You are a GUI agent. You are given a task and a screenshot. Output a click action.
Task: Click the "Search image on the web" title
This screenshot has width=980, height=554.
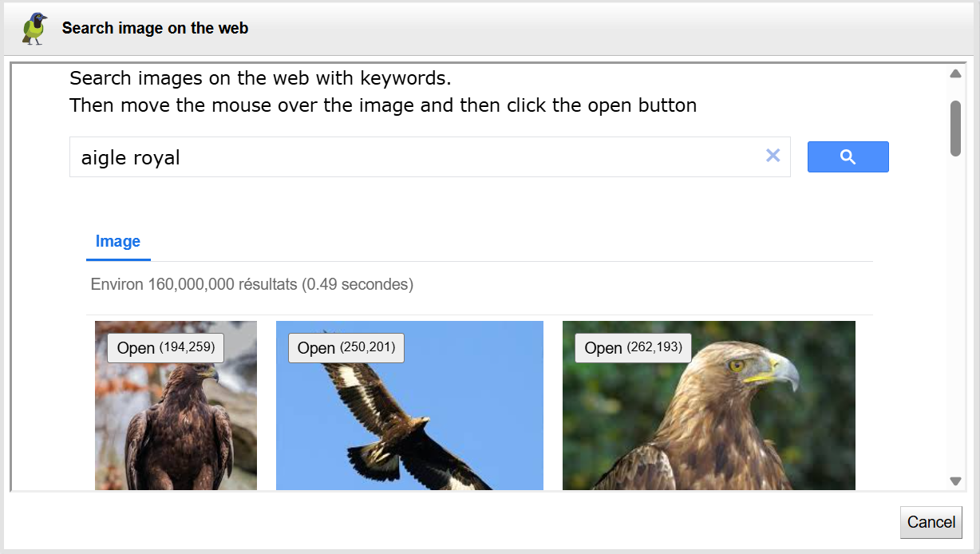tap(155, 28)
